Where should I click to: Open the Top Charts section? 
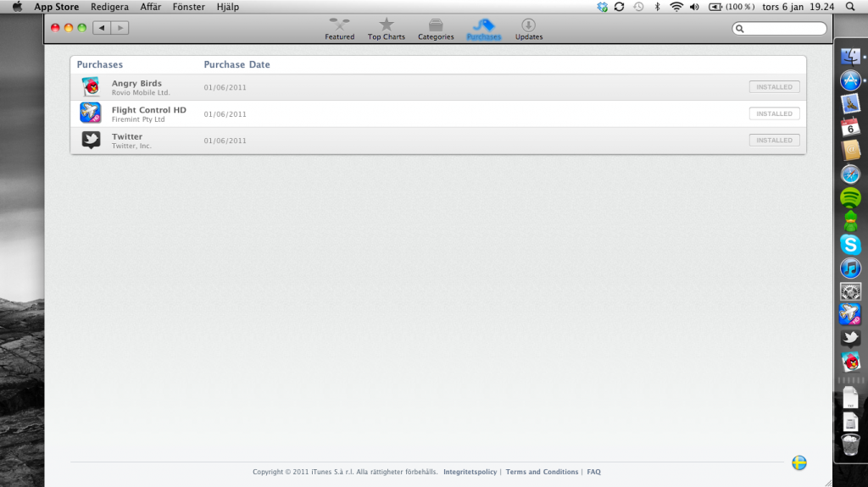tap(387, 30)
